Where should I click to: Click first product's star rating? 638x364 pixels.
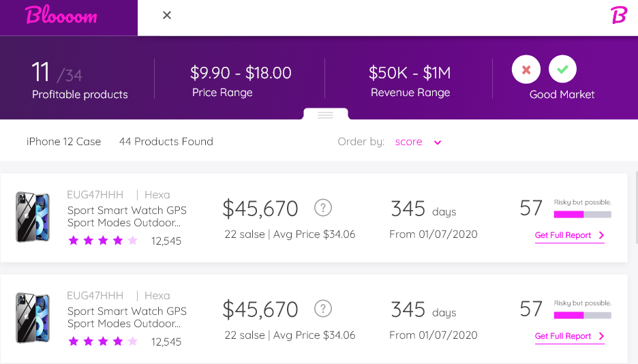point(103,240)
